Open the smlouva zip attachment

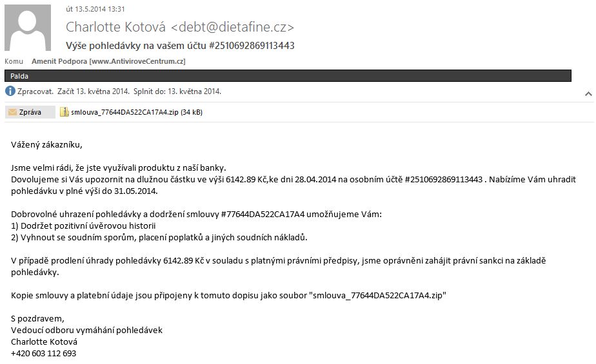131,112
